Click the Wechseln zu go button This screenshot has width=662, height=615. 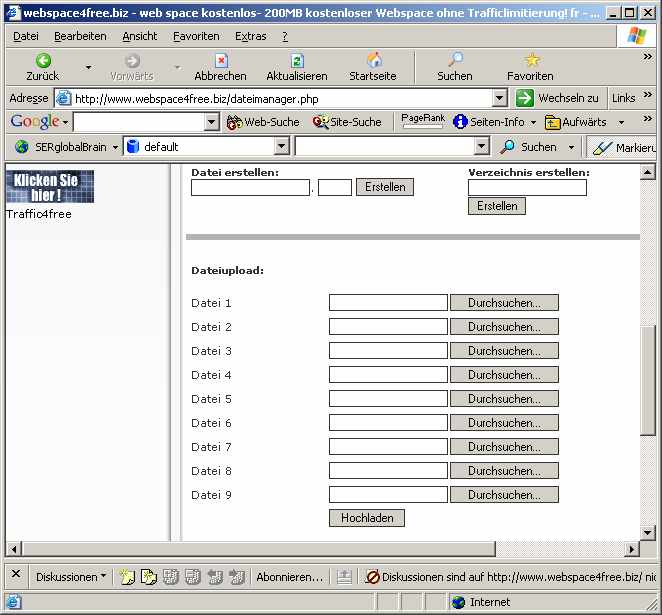pyautogui.click(x=558, y=98)
